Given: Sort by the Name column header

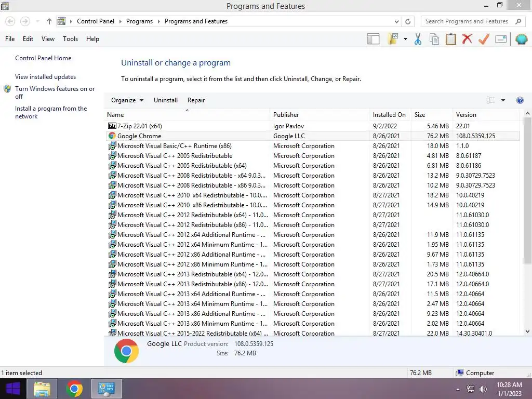Looking at the screenshot, I should (x=187, y=115).
